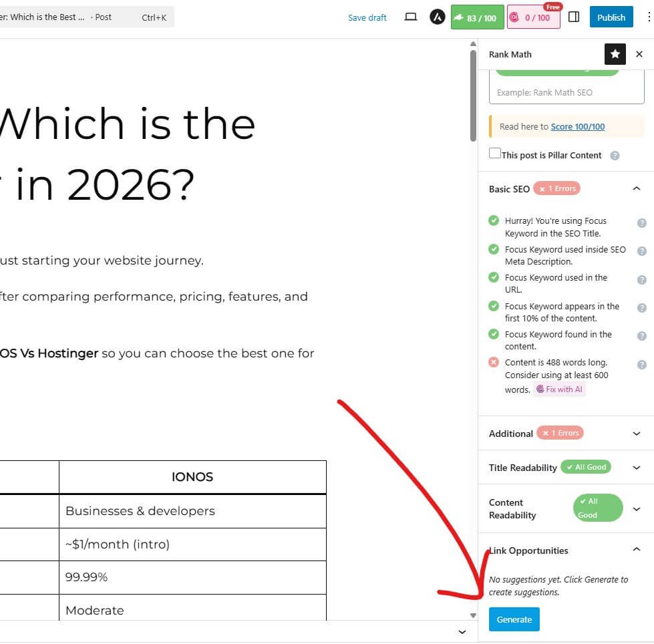Click help icon for first 10% content check
654x644 pixels.
coord(641,308)
